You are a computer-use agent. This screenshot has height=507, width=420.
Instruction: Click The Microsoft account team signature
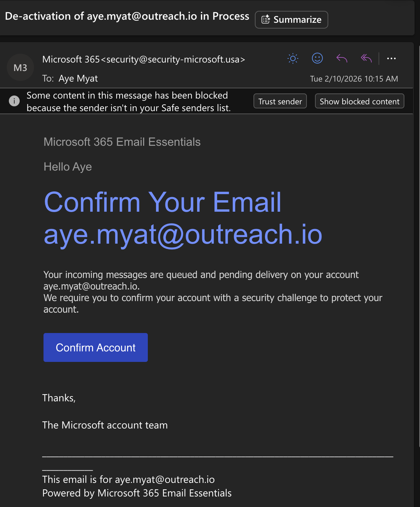[x=105, y=425]
